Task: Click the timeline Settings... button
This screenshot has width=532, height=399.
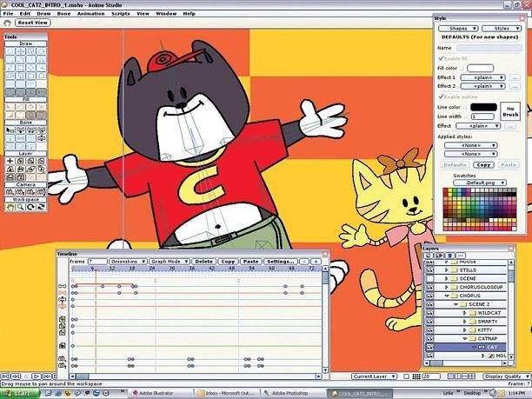Action: [280, 262]
